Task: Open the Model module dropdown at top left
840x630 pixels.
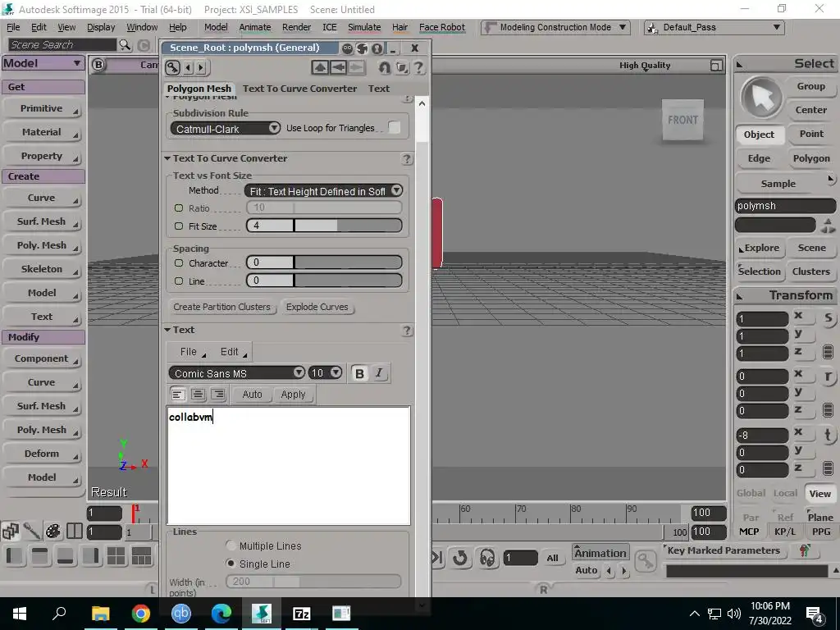Action: (x=43, y=63)
